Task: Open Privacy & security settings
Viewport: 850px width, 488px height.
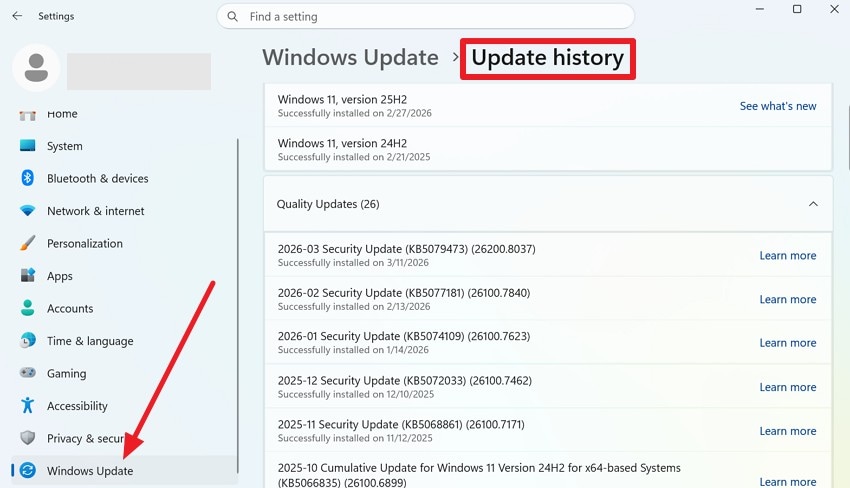Action: pos(86,438)
